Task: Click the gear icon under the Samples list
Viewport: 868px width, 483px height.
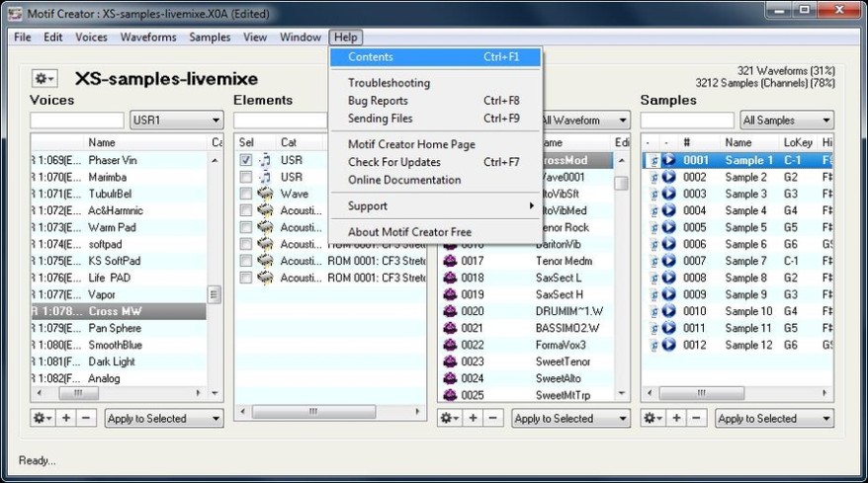Action: click(x=652, y=418)
